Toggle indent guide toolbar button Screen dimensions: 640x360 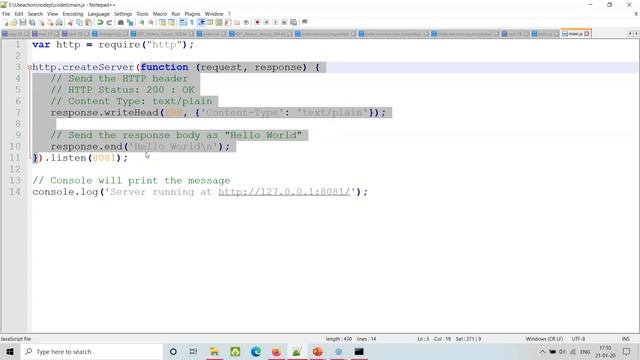201,22
